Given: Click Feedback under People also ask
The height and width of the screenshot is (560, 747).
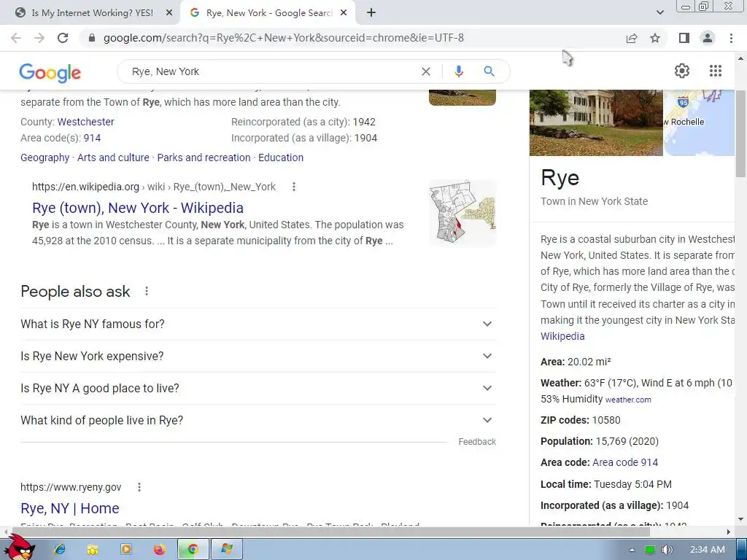Looking at the screenshot, I should coord(477,442).
